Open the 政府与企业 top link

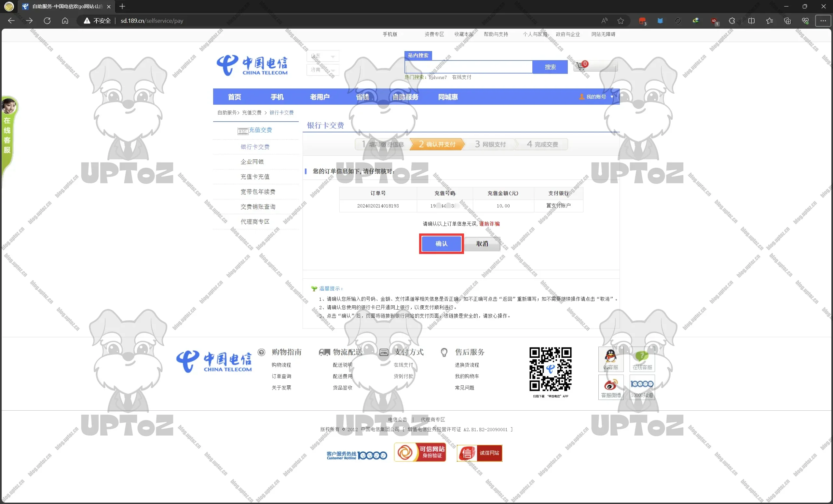(567, 34)
